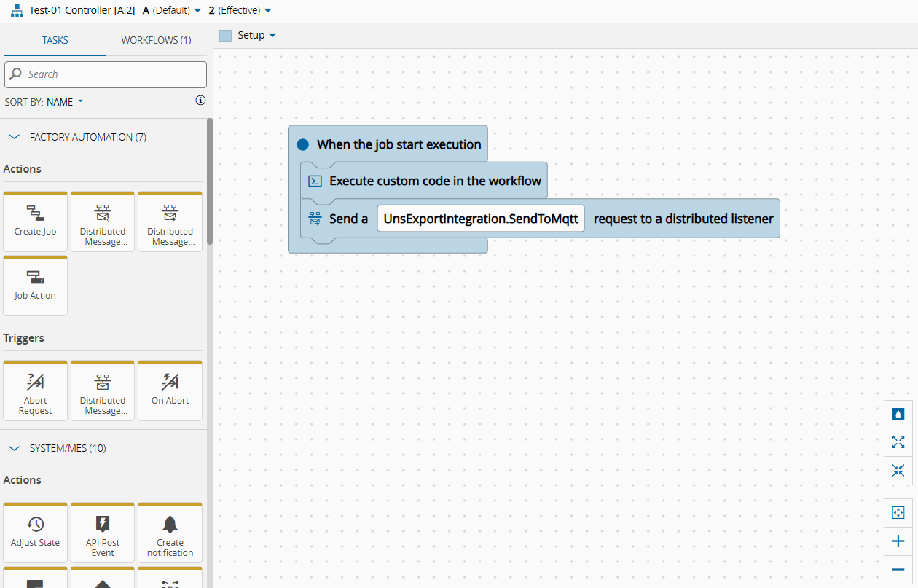Select 'Execute custom code in the workflow' block
Image resolution: width=918 pixels, height=588 pixels.
(423, 181)
